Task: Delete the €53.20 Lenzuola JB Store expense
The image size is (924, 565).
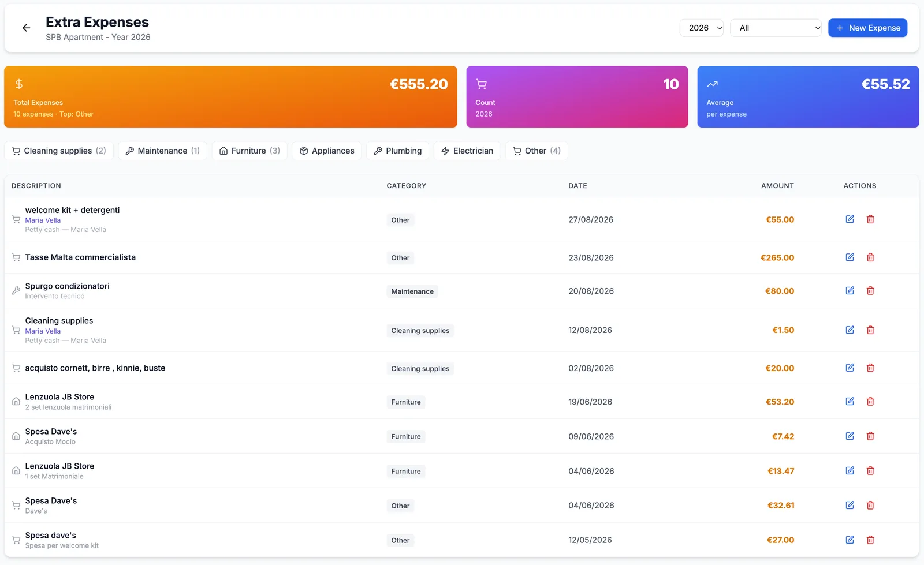Action: [870, 402]
